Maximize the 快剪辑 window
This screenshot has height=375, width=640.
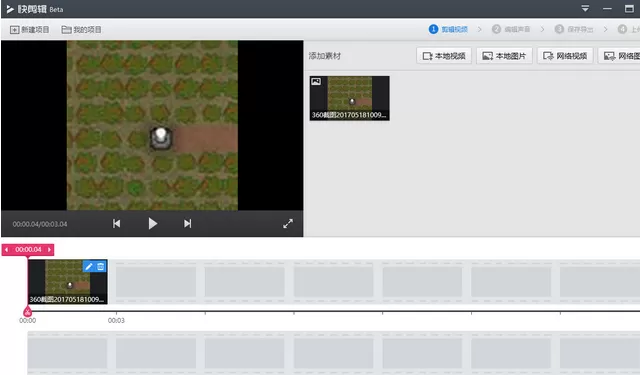(x=629, y=9)
